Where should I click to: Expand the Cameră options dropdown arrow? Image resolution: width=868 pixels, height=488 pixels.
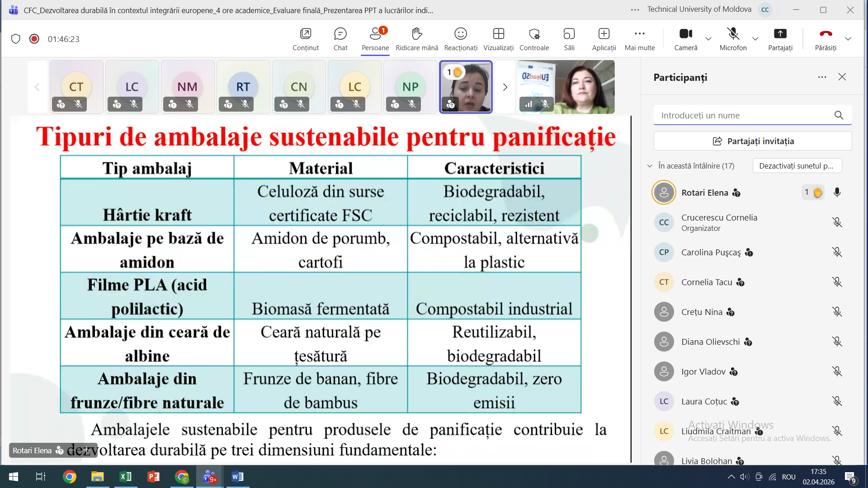708,39
